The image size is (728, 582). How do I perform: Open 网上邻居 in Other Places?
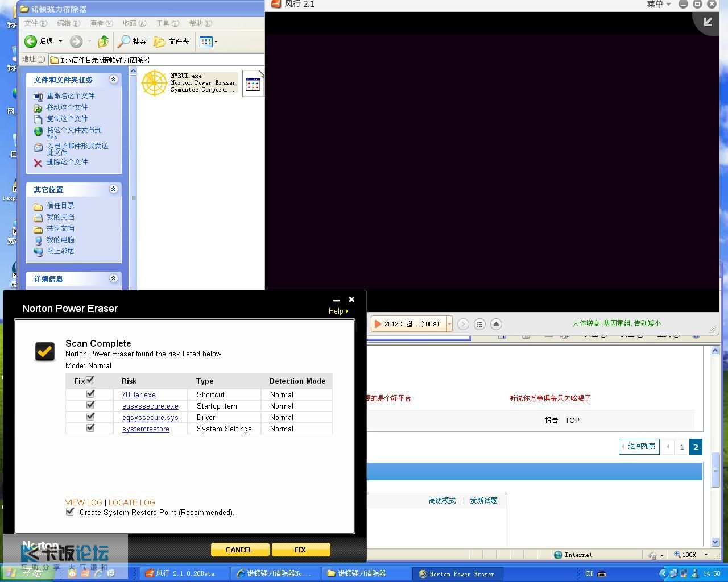(x=60, y=251)
